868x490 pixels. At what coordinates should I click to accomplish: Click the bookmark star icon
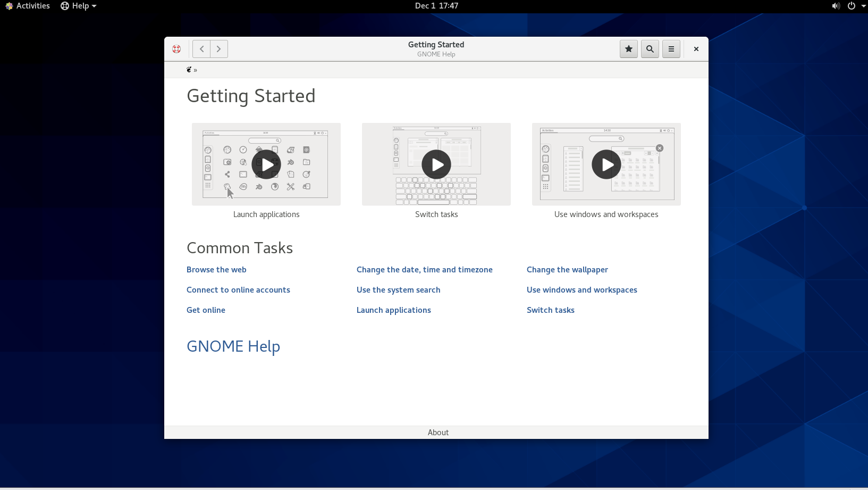pyautogui.click(x=628, y=49)
